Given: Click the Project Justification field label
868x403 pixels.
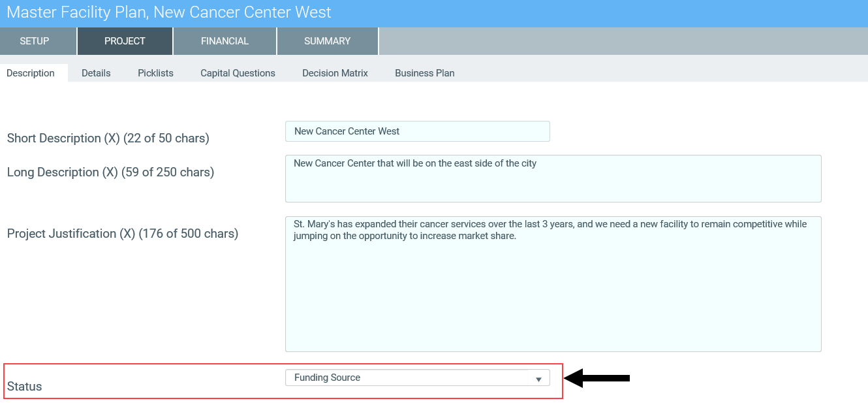Looking at the screenshot, I should pyautogui.click(x=122, y=234).
